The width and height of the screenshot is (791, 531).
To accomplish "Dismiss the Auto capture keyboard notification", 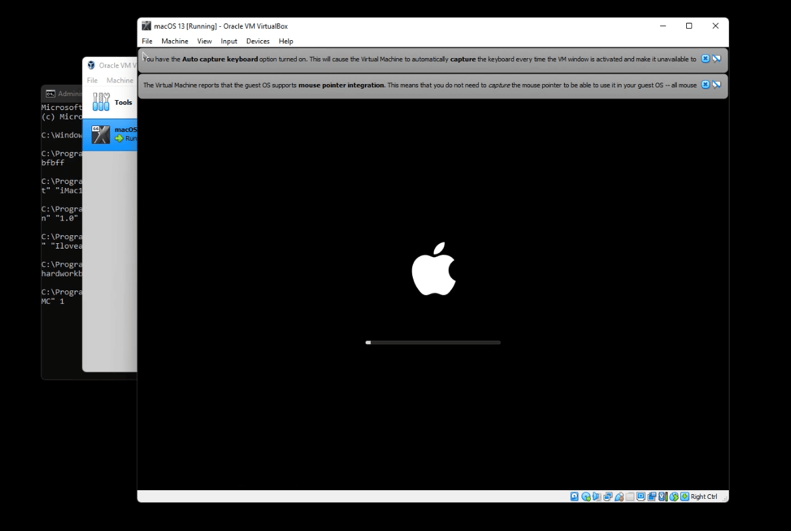I will click(x=705, y=59).
